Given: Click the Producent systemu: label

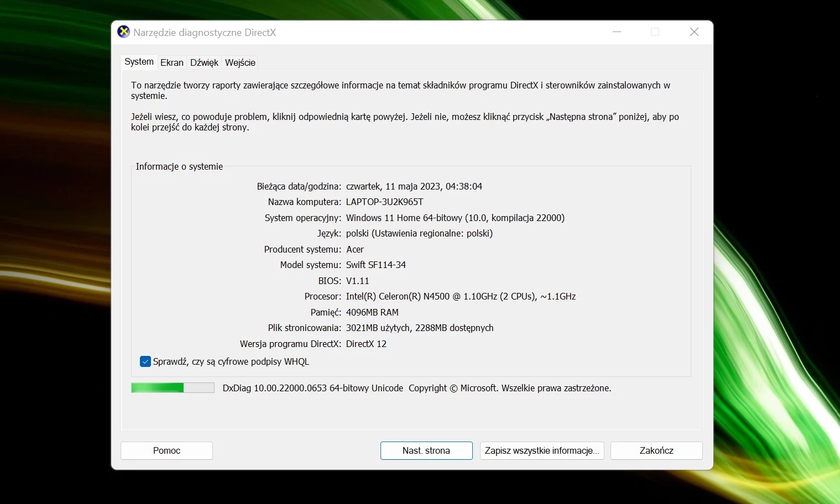Looking at the screenshot, I should point(303,249).
